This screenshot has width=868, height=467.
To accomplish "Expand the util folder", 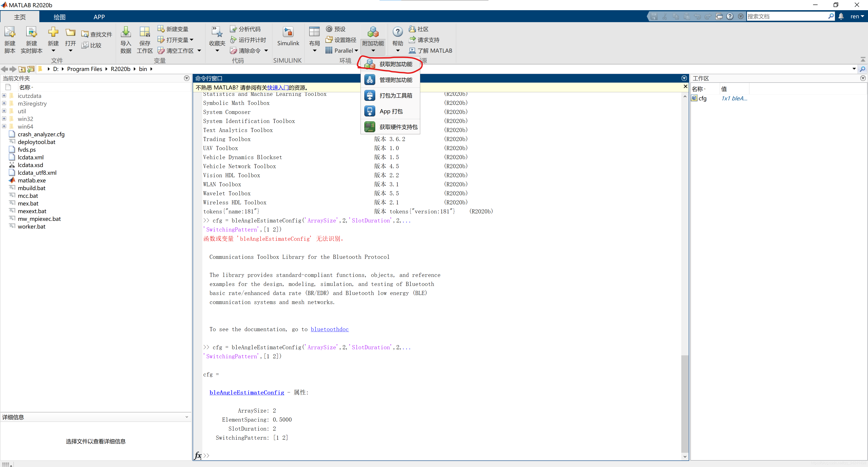I will tap(4, 111).
